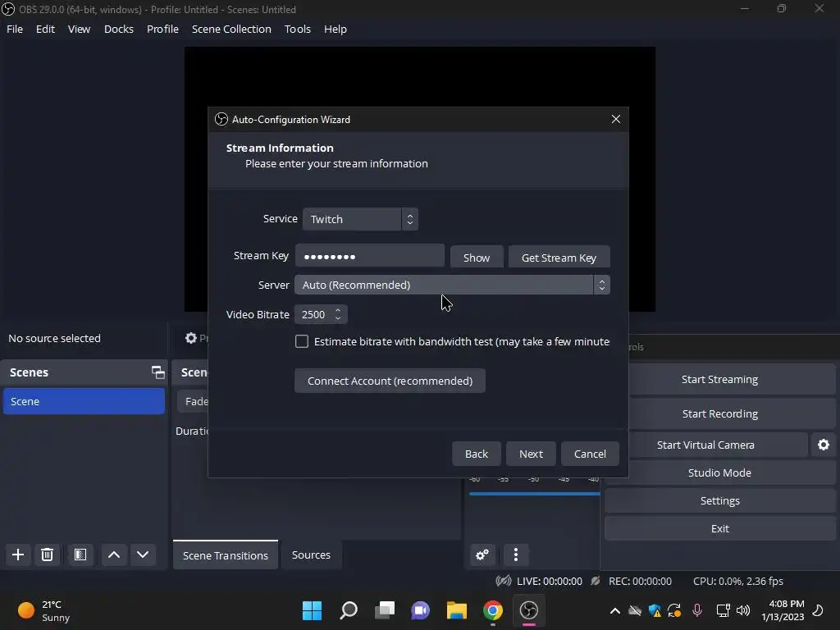
Task: Open Server dropdown Auto (Recommended)
Action: (452, 285)
